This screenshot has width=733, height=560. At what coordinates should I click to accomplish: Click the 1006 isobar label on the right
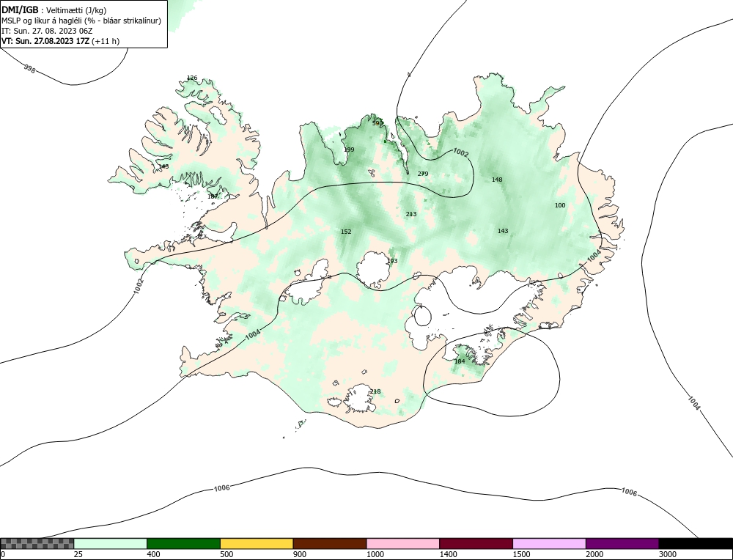[629, 492]
